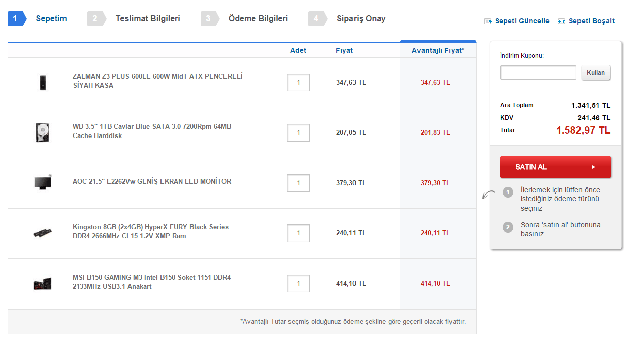Click quantity field for AOC monitor
The height and width of the screenshot is (341, 644).
pos(298,183)
